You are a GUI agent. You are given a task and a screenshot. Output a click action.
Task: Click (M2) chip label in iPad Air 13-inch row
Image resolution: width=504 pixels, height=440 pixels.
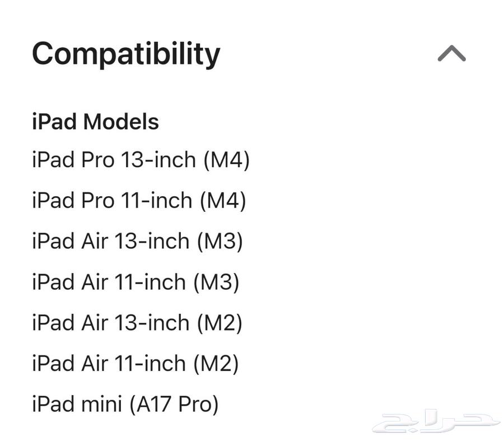pyautogui.click(x=219, y=323)
